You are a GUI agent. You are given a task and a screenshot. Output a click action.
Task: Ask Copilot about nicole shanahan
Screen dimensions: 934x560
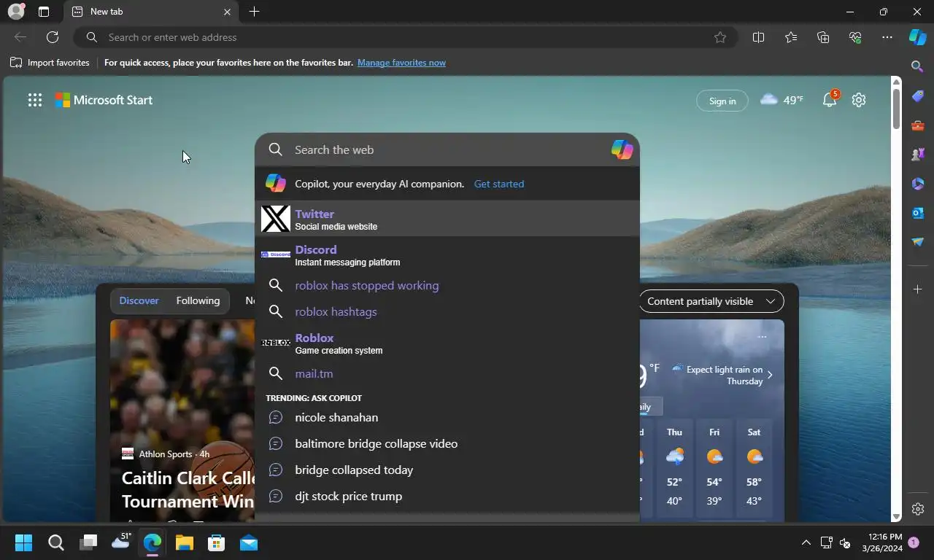447,418
